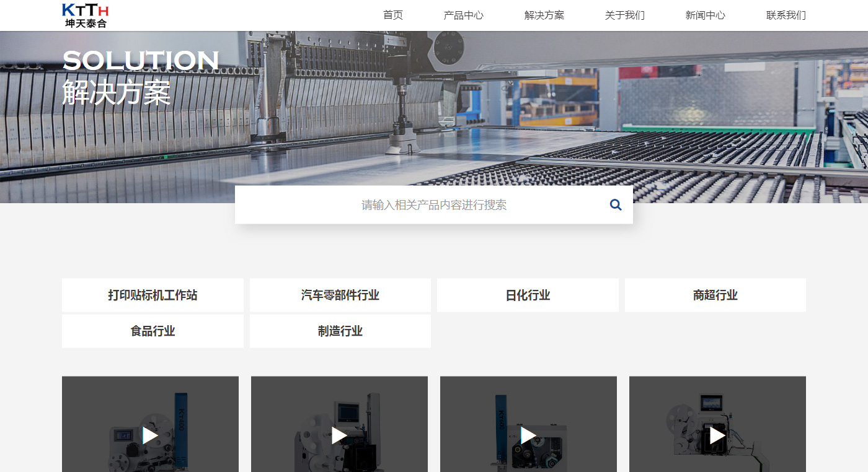Switch to 日化行业 category

point(528,295)
